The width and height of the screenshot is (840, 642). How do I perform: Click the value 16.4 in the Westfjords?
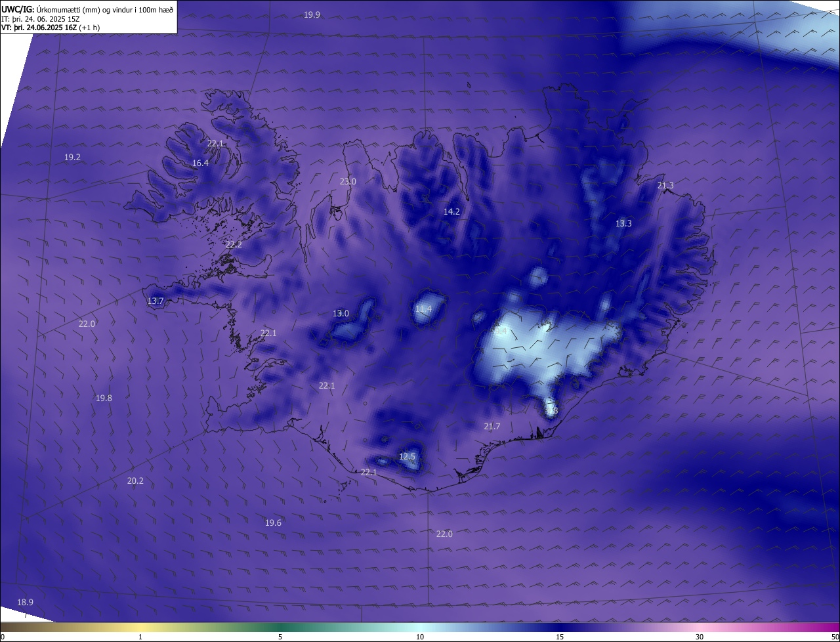[200, 163]
